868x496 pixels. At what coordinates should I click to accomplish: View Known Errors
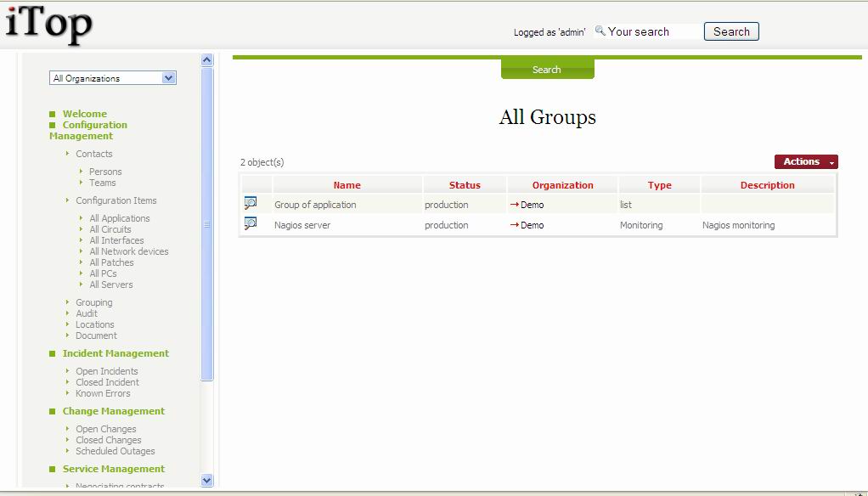pyautogui.click(x=103, y=393)
